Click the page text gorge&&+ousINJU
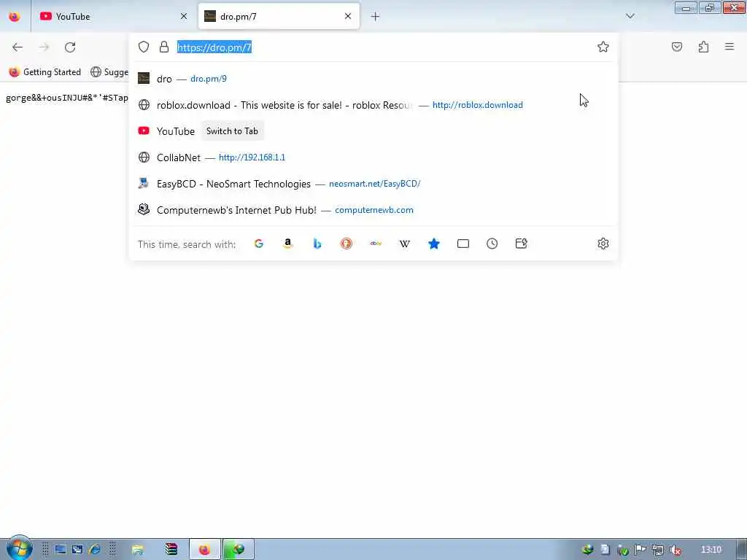The width and height of the screenshot is (747, 560). (x=66, y=98)
